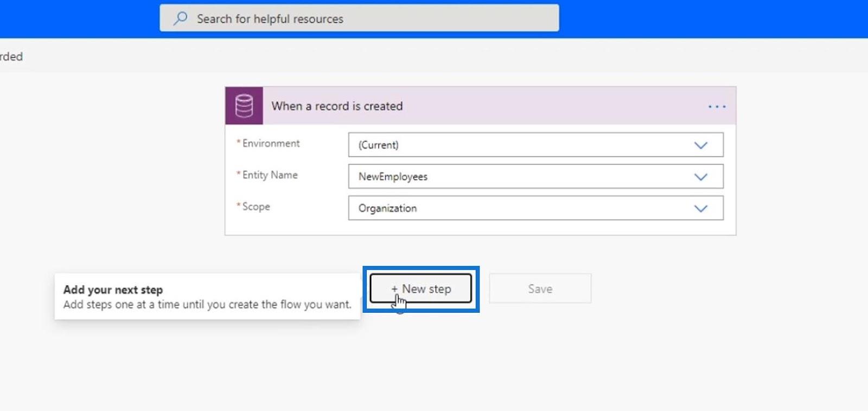
Task: Open the Environment dropdown showing (Current)
Action: [535, 145]
